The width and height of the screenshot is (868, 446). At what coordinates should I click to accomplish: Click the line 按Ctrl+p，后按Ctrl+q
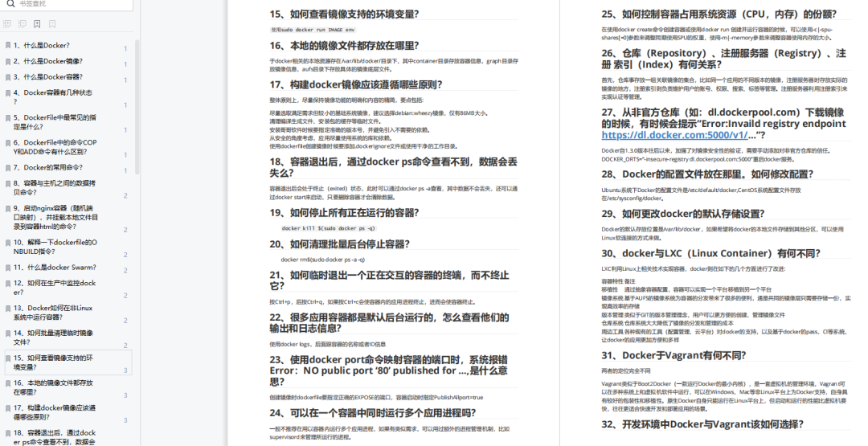coord(373,302)
